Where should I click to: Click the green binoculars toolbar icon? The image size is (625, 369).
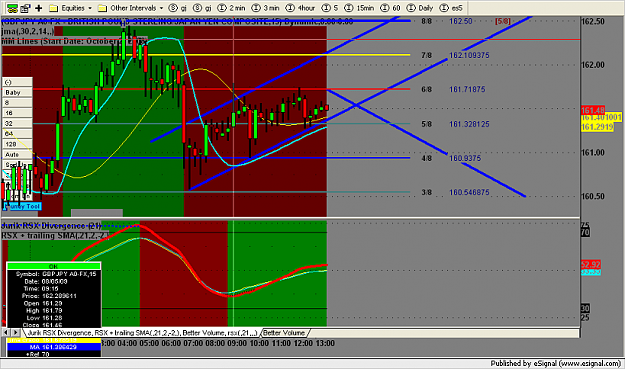pyautogui.click(x=12, y=8)
